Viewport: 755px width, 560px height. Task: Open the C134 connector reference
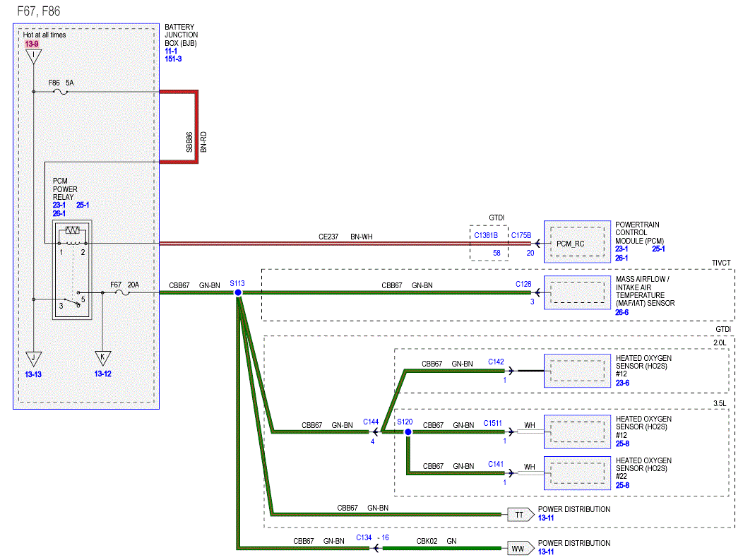(x=364, y=537)
